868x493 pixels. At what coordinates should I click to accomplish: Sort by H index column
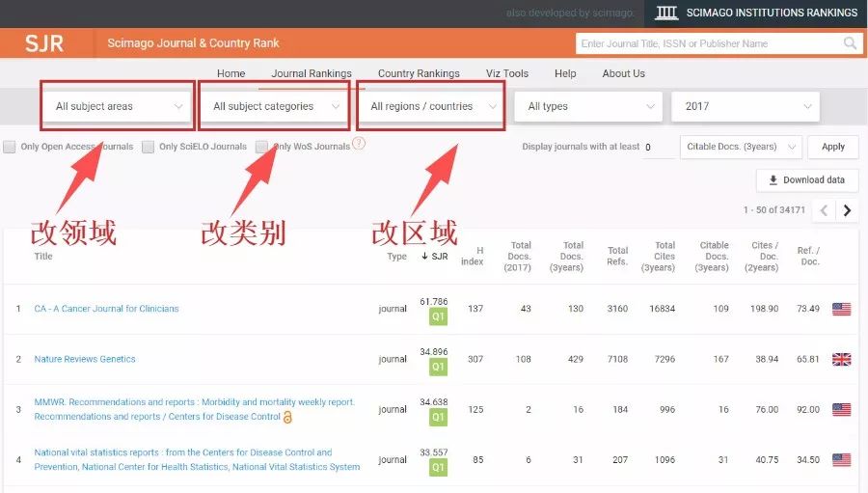pos(473,256)
